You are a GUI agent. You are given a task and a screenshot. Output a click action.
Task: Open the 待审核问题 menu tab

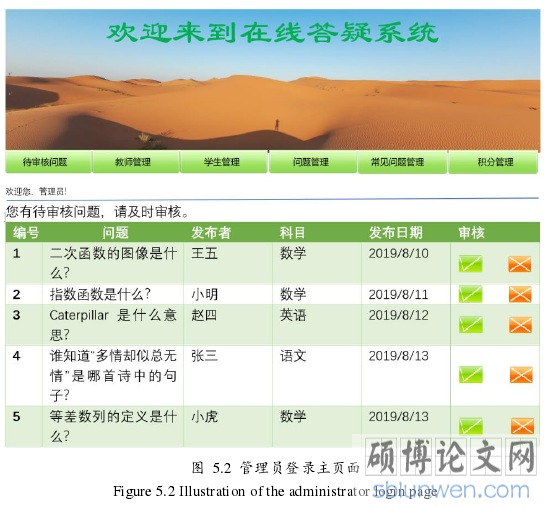(48, 162)
